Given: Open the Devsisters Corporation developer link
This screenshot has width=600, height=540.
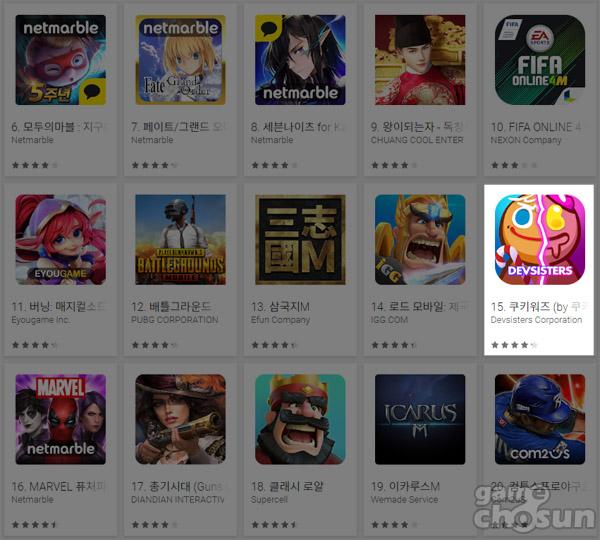Looking at the screenshot, I should (536, 320).
